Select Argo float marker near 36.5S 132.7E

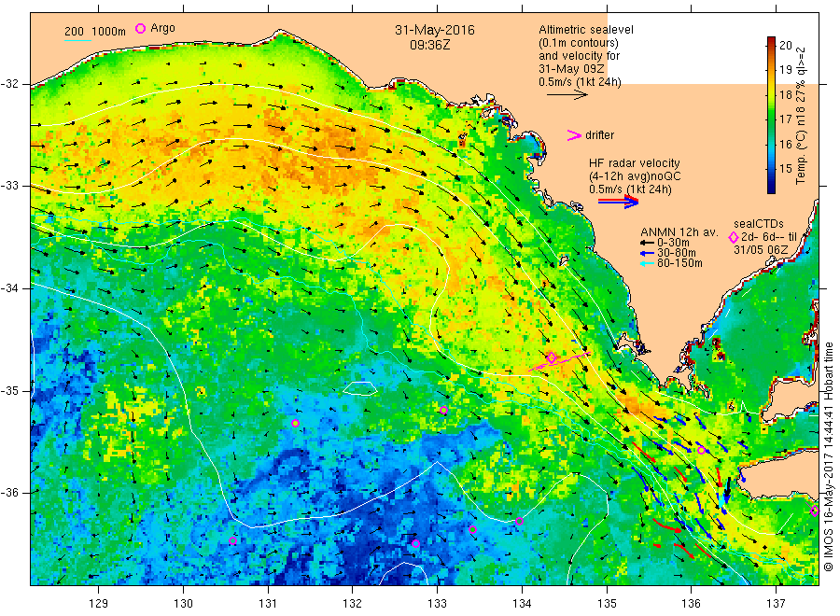pyautogui.click(x=415, y=544)
